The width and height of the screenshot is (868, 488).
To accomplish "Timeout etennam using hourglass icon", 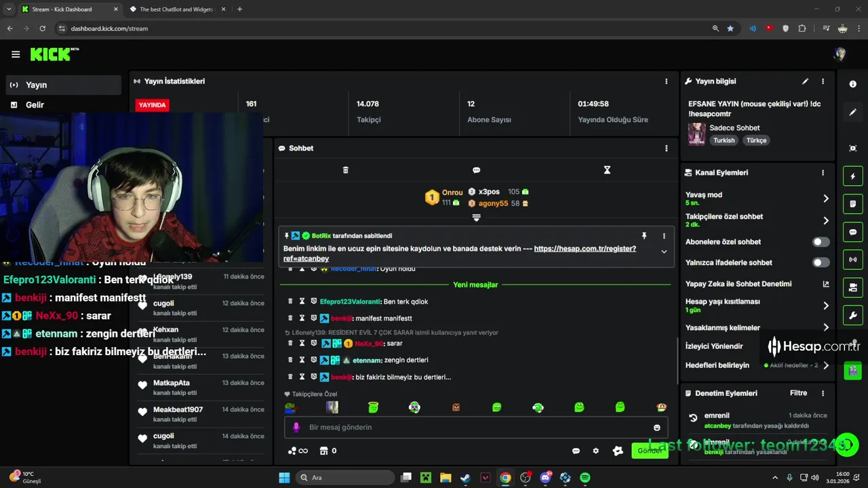I will (302, 361).
